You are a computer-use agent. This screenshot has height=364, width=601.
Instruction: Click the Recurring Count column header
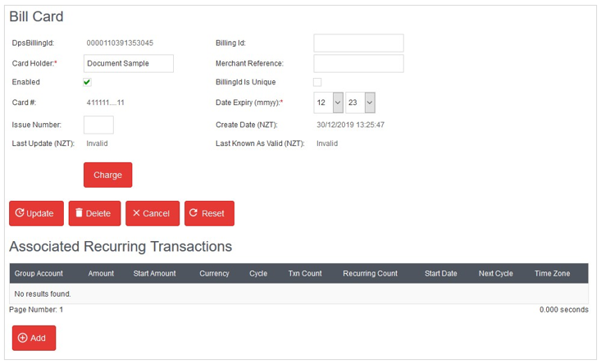point(370,274)
